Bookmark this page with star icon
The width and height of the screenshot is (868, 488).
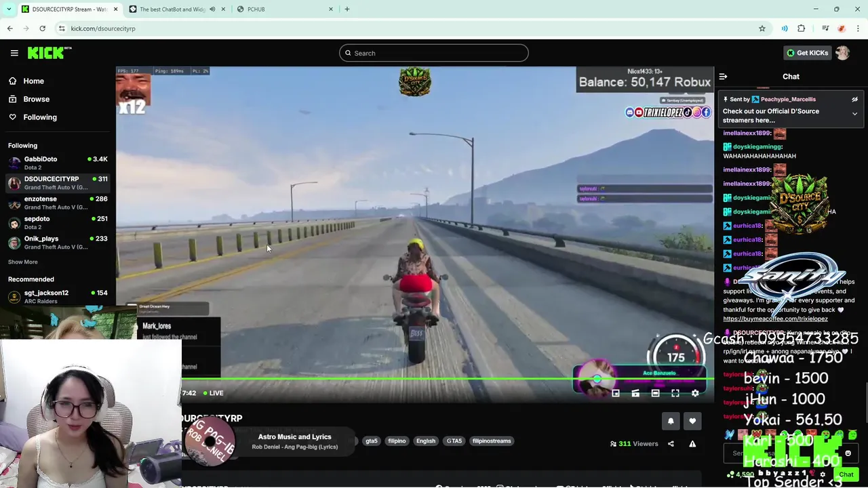tap(762, 28)
